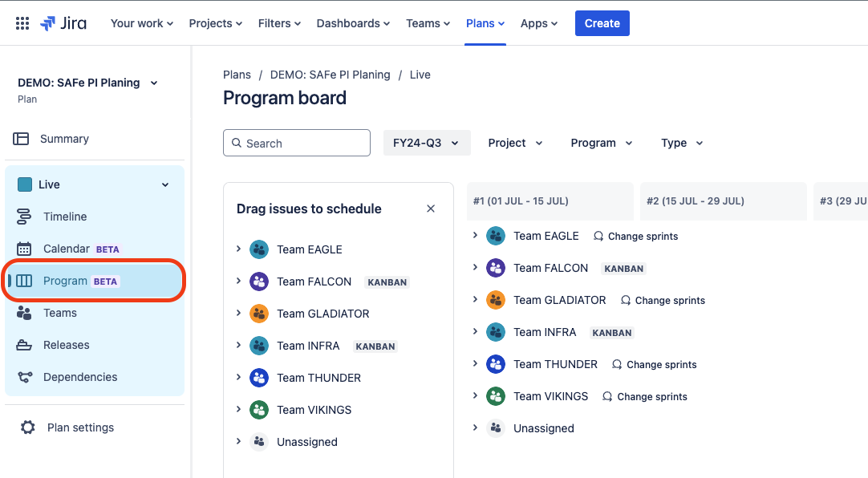Image resolution: width=868 pixels, height=478 pixels.
Task: Expand Team GLADIATOR in the schedule panel
Action: coord(238,314)
